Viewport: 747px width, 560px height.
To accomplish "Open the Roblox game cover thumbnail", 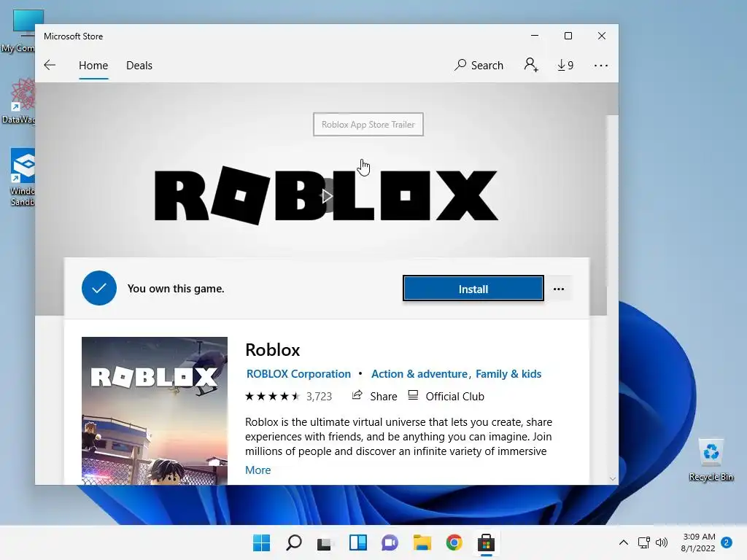I will tap(155, 411).
